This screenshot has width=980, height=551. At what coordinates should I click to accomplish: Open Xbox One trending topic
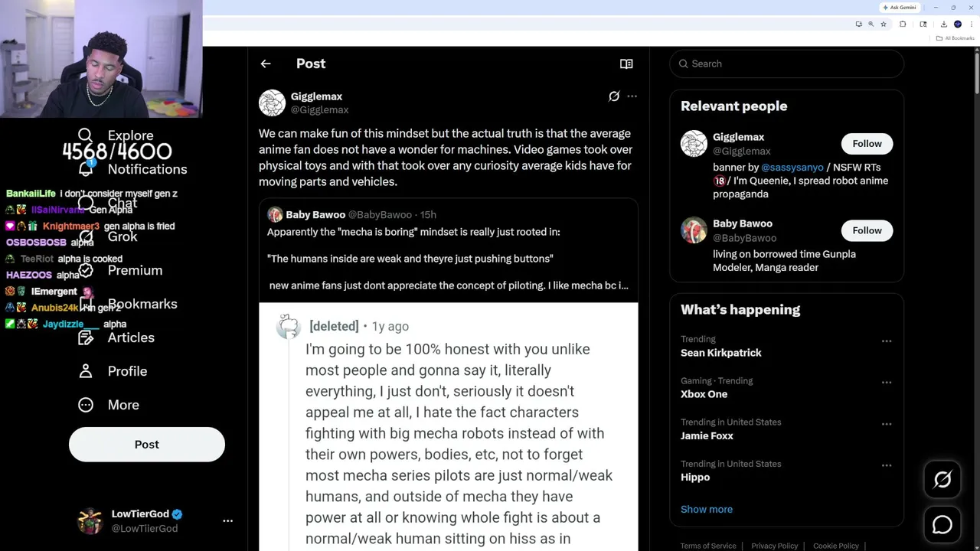click(704, 394)
